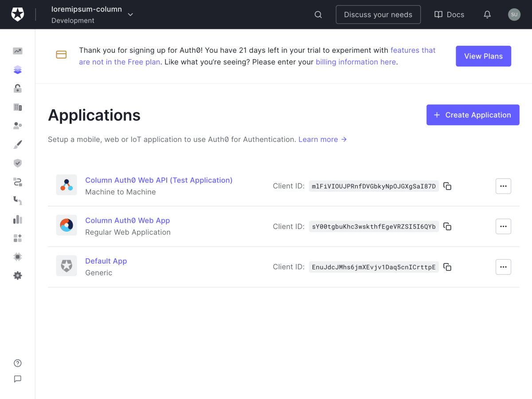
Task: Open the notifications bell
Action: click(487, 15)
